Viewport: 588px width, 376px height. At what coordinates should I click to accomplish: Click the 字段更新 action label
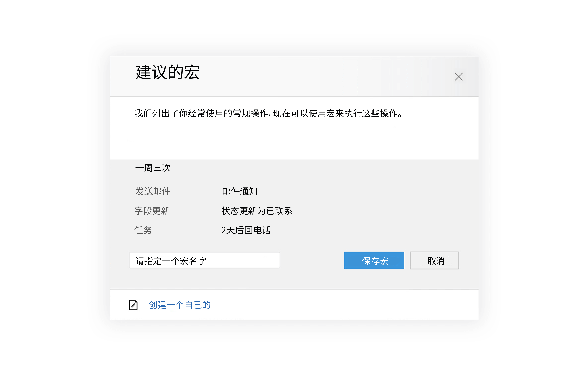tap(152, 211)
